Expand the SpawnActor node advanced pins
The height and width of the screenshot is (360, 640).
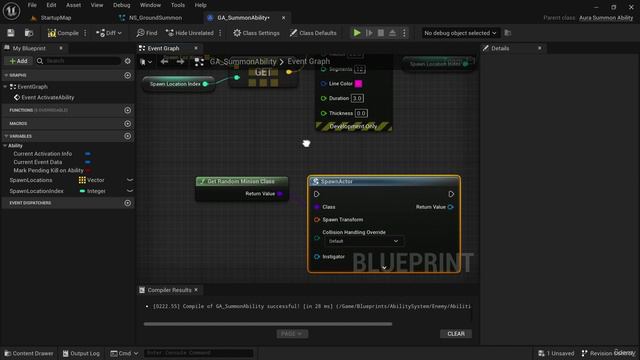pos(384,268)
